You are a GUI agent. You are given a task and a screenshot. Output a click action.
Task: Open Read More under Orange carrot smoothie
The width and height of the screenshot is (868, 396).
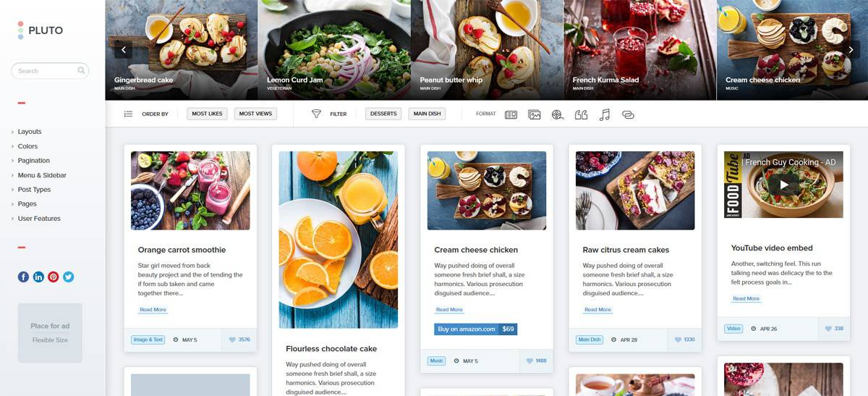click(x=153, y=310)
